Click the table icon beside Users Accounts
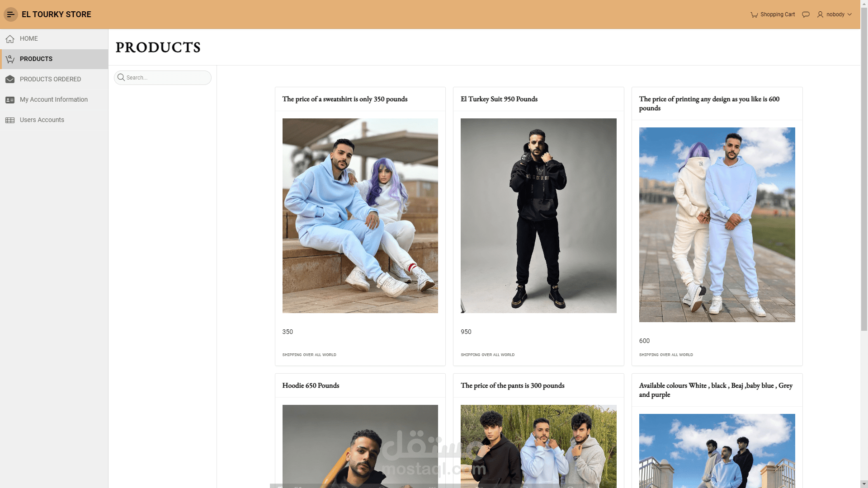The height and width of the screenshot is (488, 868). 10,120
